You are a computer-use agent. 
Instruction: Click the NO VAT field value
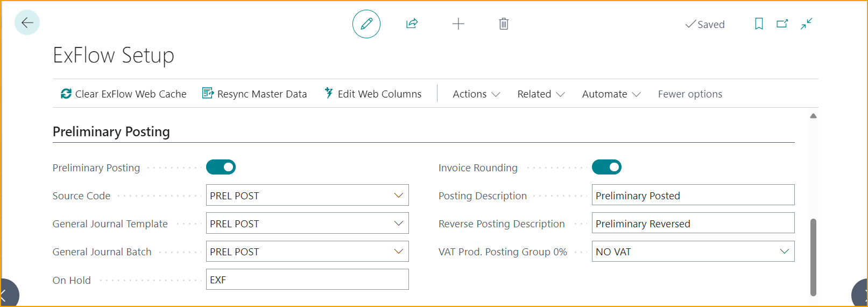(x=613, y=252)
